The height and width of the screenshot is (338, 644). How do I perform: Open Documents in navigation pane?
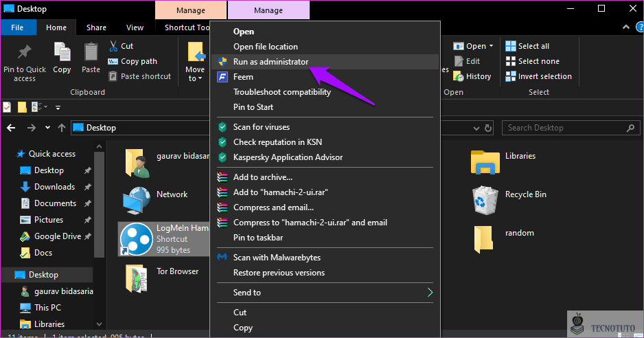[x=55, y=203]
